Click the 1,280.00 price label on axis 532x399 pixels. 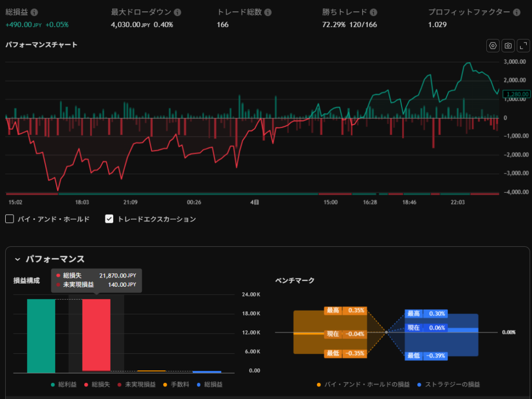pos(516,94)
